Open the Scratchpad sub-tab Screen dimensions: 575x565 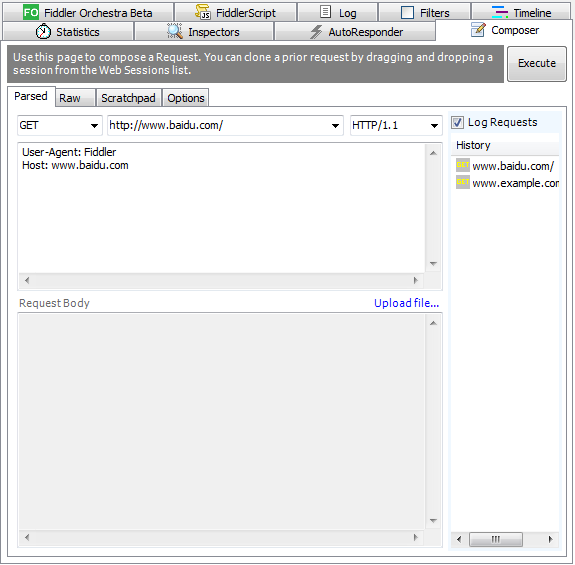[129, 98]
